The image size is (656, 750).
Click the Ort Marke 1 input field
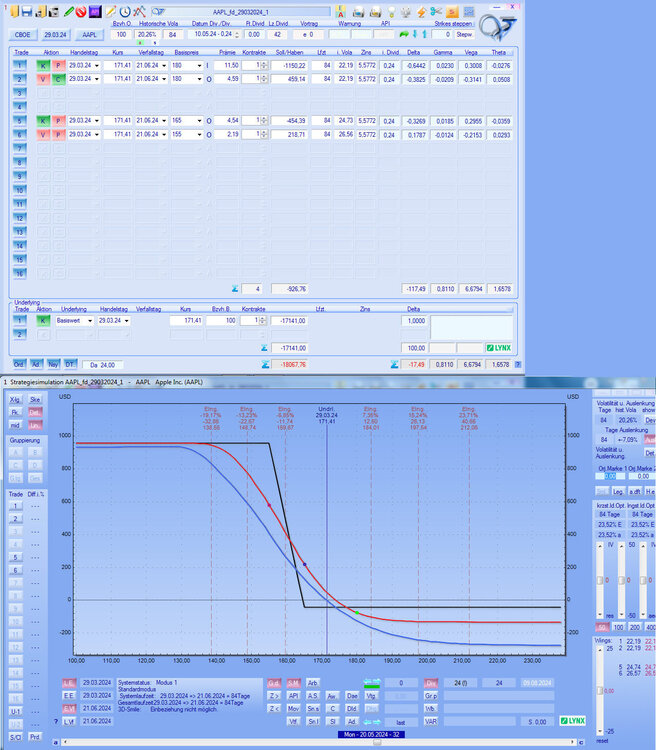point(610,476)
